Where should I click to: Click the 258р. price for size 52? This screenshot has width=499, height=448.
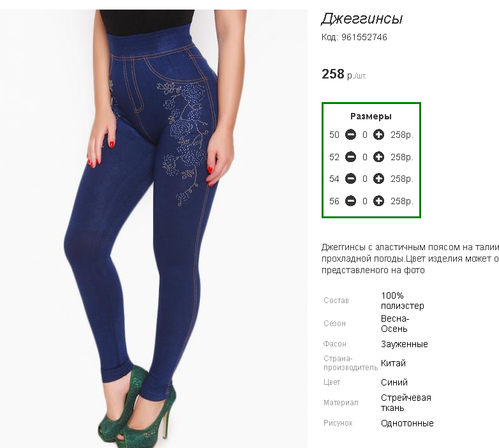tap(402, 157)
